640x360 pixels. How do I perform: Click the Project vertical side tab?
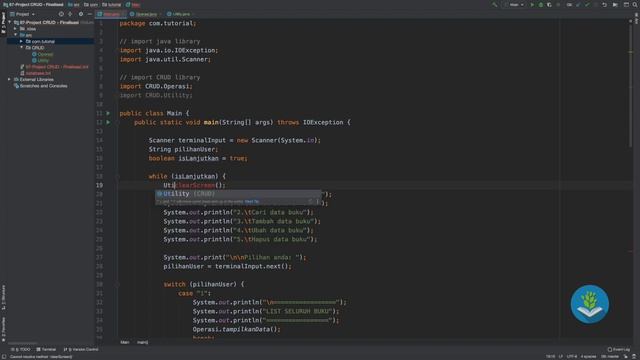(3, 24)
